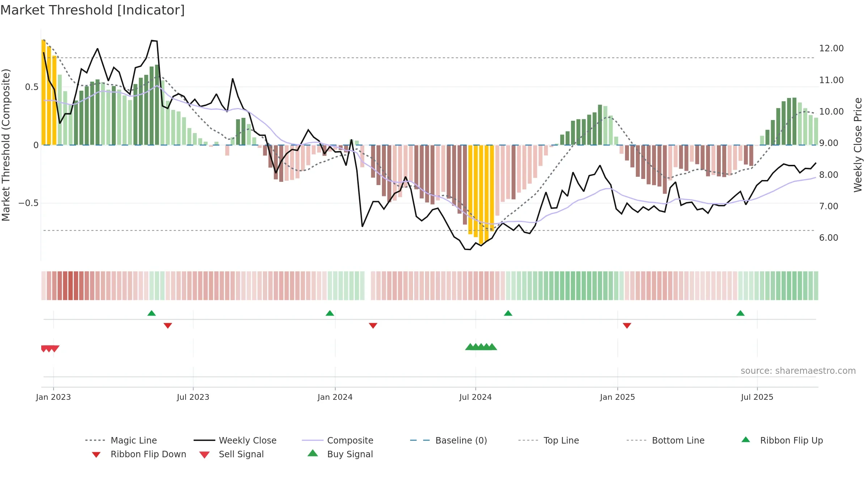Click the −0.5 left axis label
This screenshot has width=868, height=488.
pyautogui.click(x=29, y=203)
